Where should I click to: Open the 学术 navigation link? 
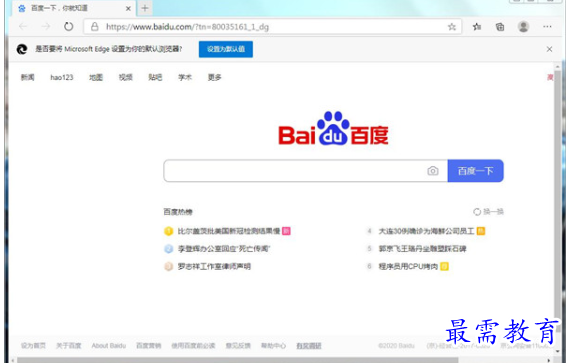click(x=185, y=77)
